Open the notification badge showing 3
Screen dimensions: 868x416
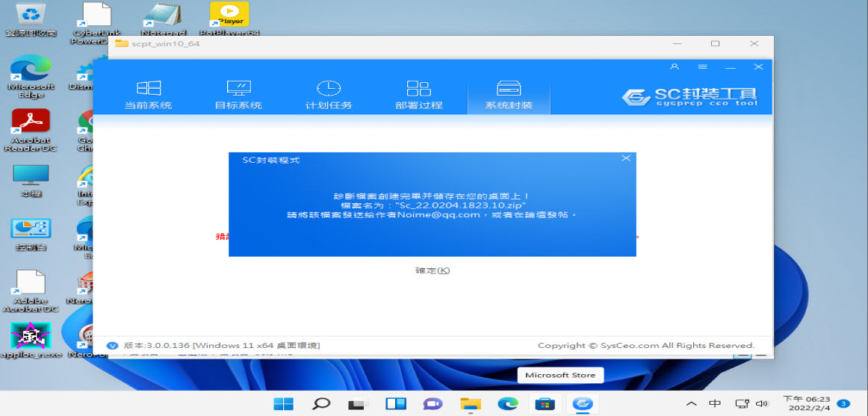pyautogui.click(x=843, y=403)
